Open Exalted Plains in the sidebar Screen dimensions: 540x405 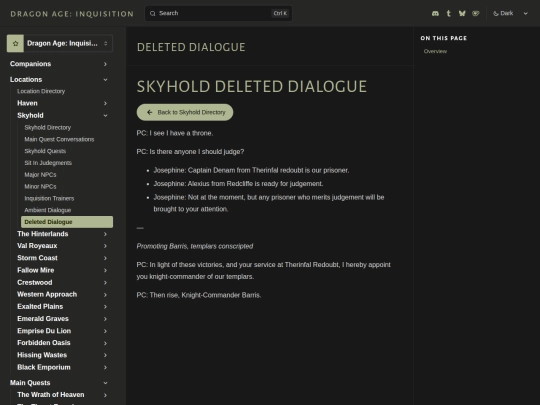[x=40, y=307]
